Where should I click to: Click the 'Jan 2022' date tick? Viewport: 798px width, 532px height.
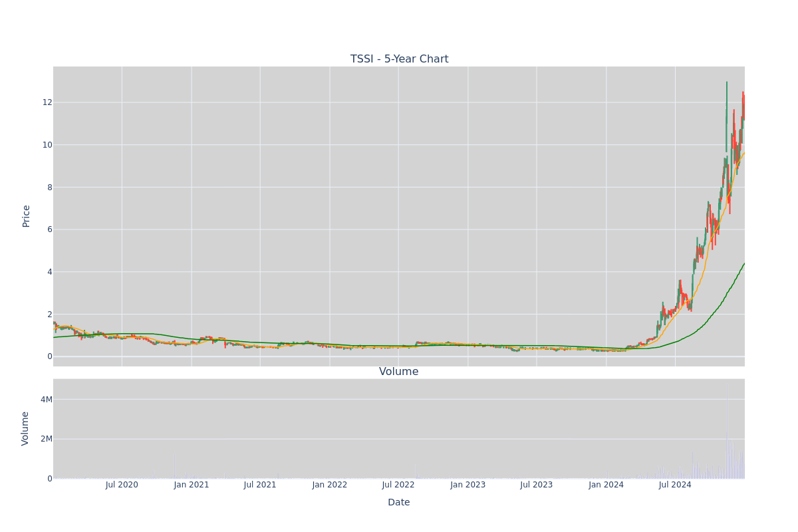pyautogui.click(x=330, y=485)
